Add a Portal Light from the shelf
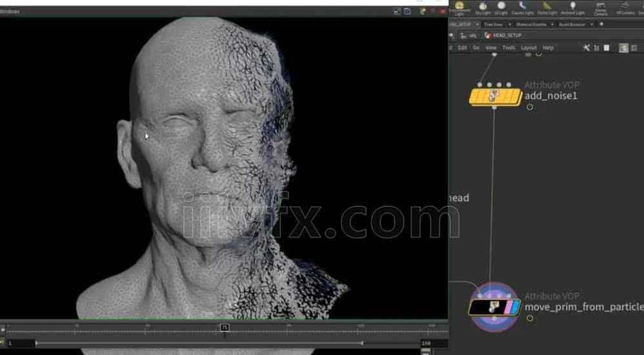 pyautogui.click(x=547, y=8)
